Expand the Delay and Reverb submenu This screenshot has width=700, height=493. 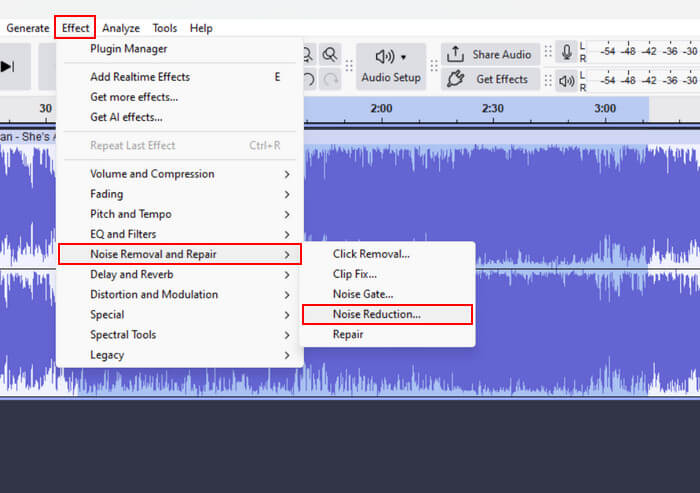[x=179, y=274]
